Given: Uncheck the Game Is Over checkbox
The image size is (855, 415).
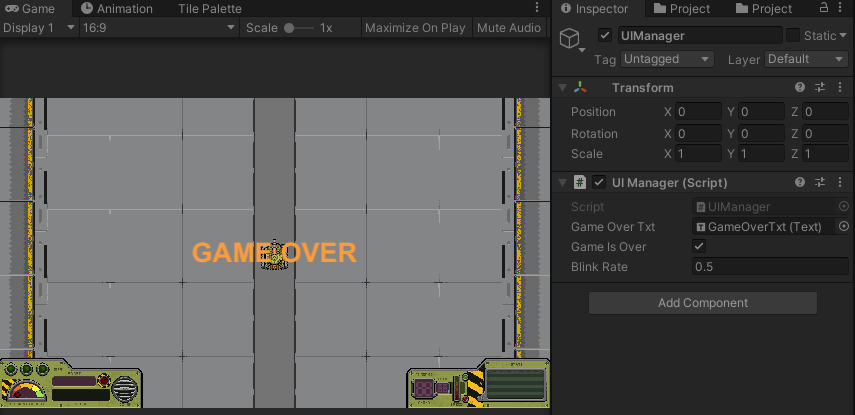Looking at the screenshot, I should coord(699,246).
